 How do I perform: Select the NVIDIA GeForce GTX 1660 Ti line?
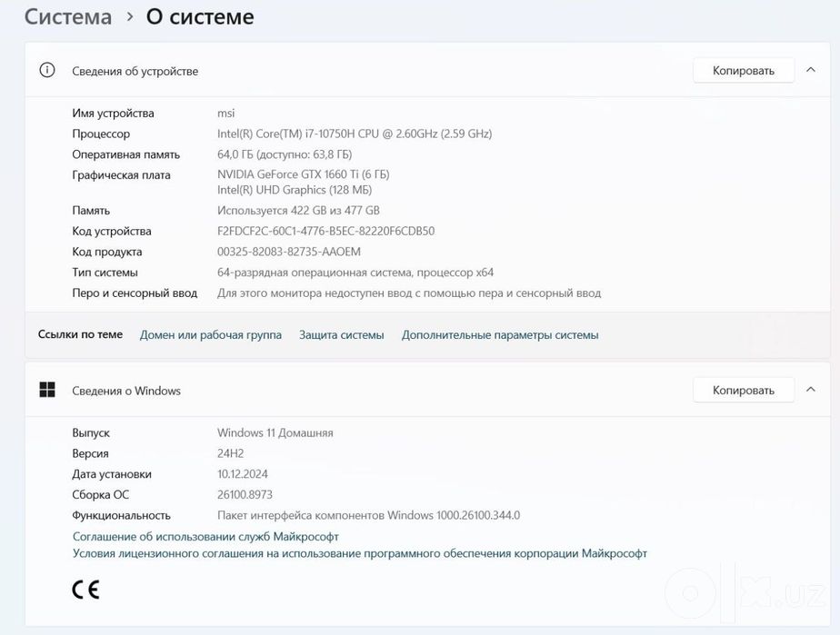[304, 174]
